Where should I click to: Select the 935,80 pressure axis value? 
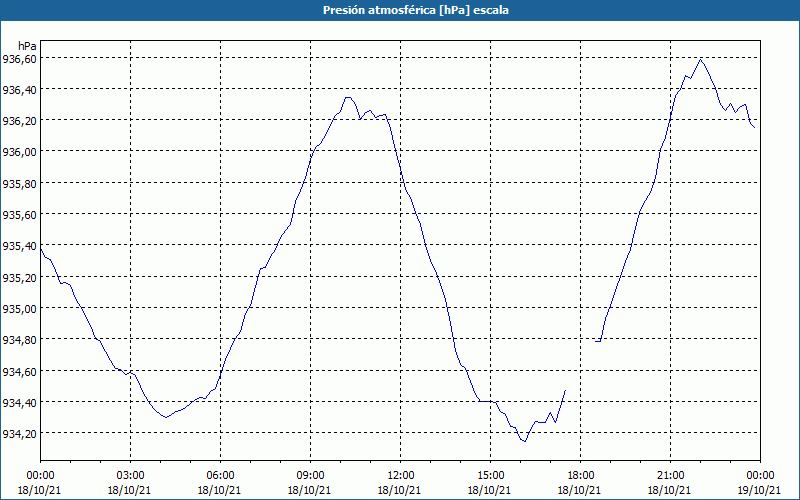19,184
